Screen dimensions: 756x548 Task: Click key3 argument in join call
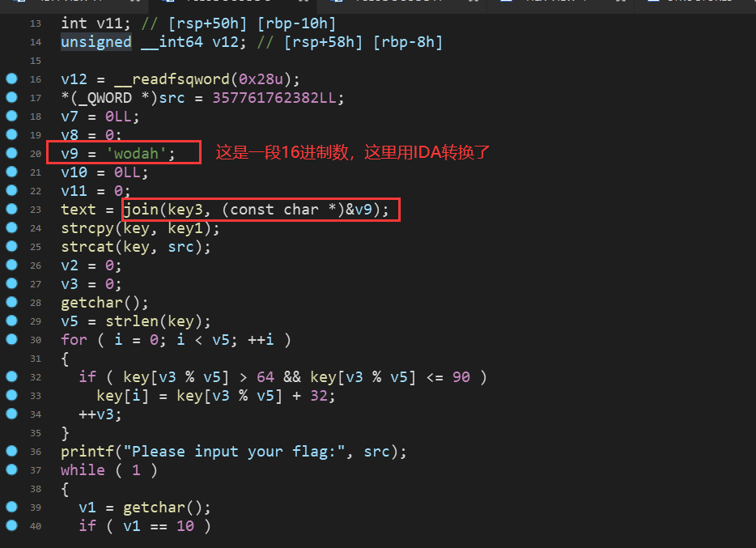(x=185, y=210)
